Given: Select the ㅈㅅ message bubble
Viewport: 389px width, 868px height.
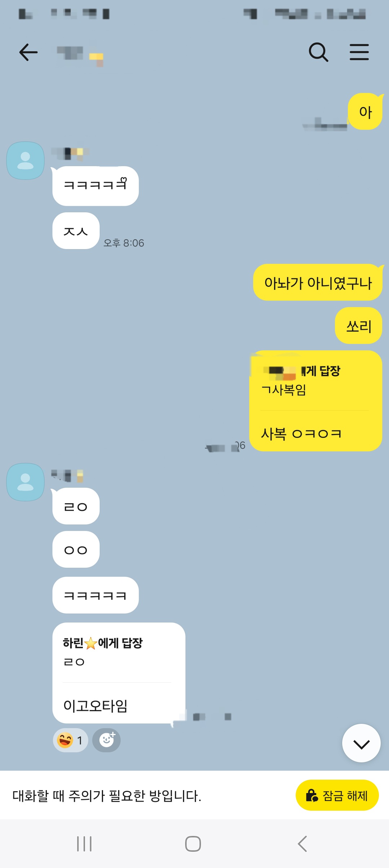Looking at the screenshot, I should (76, 231).
